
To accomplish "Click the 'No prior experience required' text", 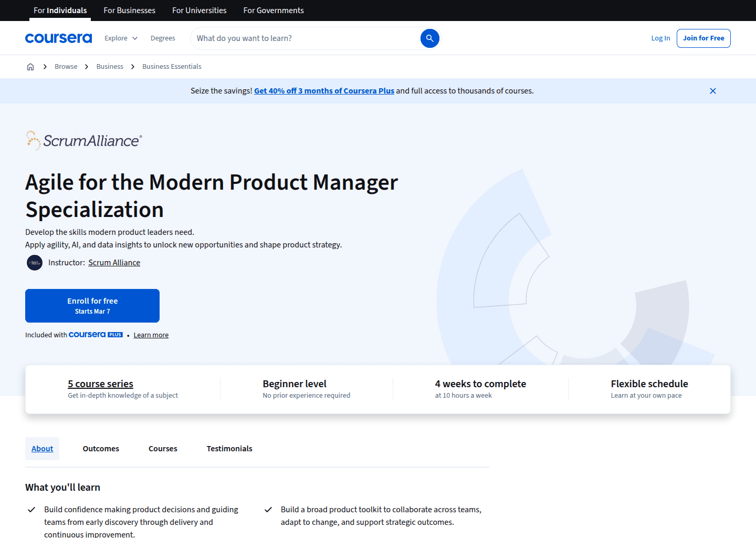I will click(307, 396).
